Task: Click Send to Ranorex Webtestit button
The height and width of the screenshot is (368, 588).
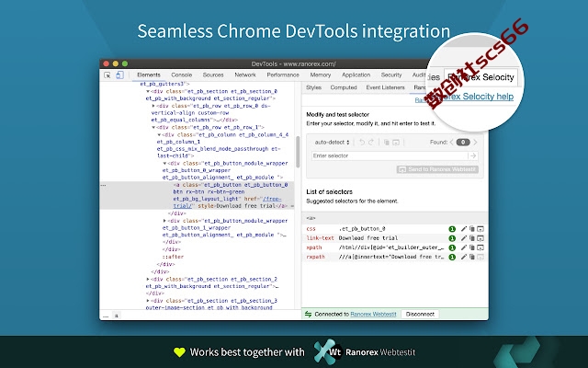Action: [437, 169]
